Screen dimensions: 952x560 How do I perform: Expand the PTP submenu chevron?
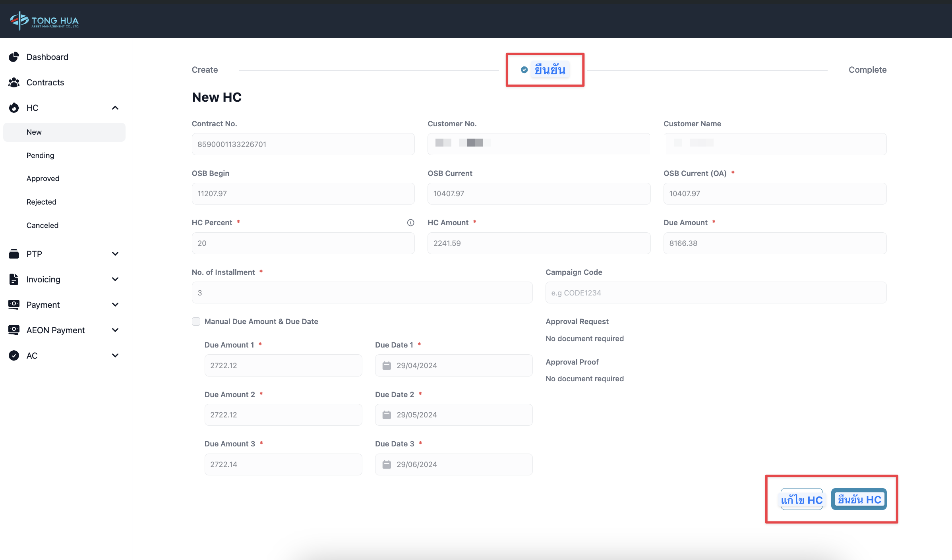click(x=115, y=254)
